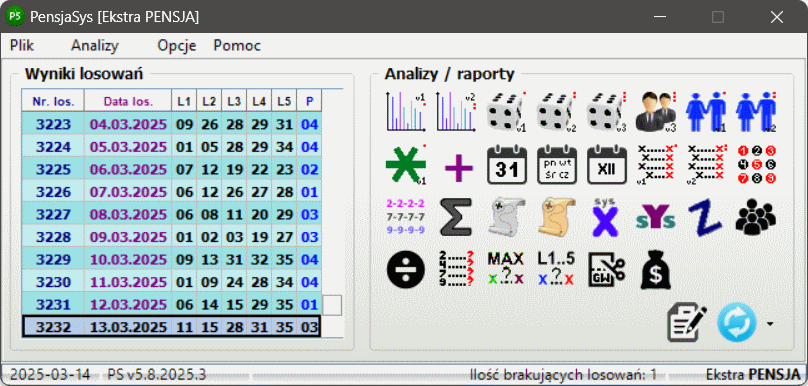The image size is (808, 386).
Task: Select date cell 07.03.2025
Action: 128,192
